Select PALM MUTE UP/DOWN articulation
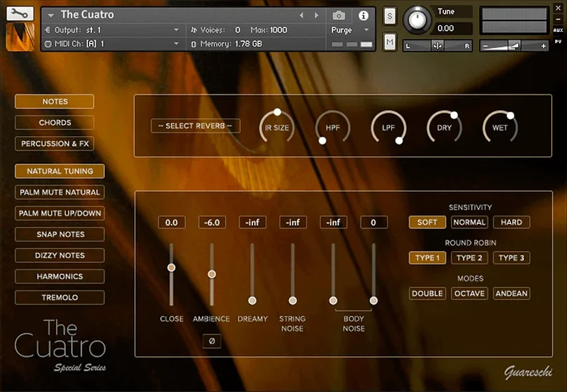The height and width of the screenshot is (392, 567). coord(60,213)
